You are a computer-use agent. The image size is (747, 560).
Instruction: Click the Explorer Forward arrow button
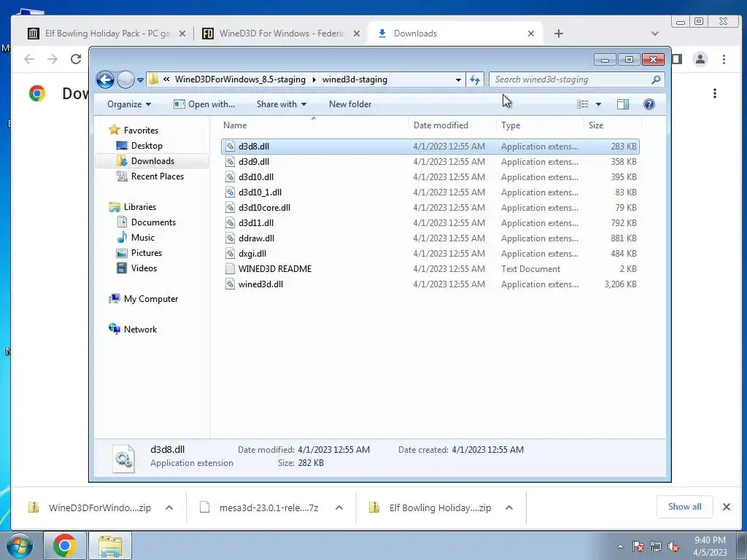click(125, 79)
